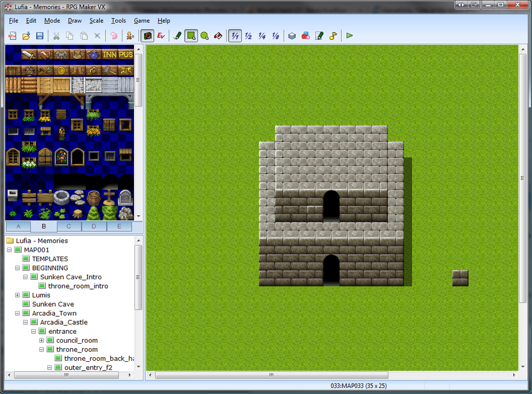
Task: Pick the INN sign tile
Action: coord(110,55)
